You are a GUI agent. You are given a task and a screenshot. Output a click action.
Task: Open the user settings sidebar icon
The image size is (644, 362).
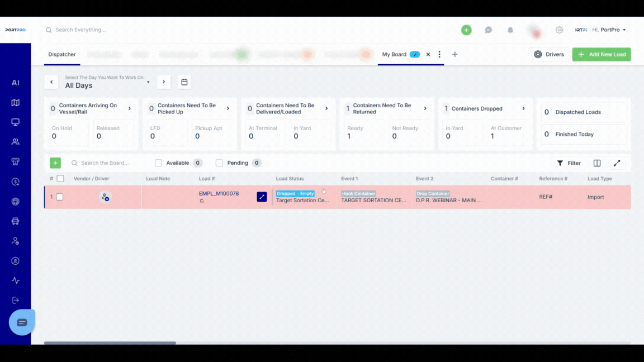point(15,241)
